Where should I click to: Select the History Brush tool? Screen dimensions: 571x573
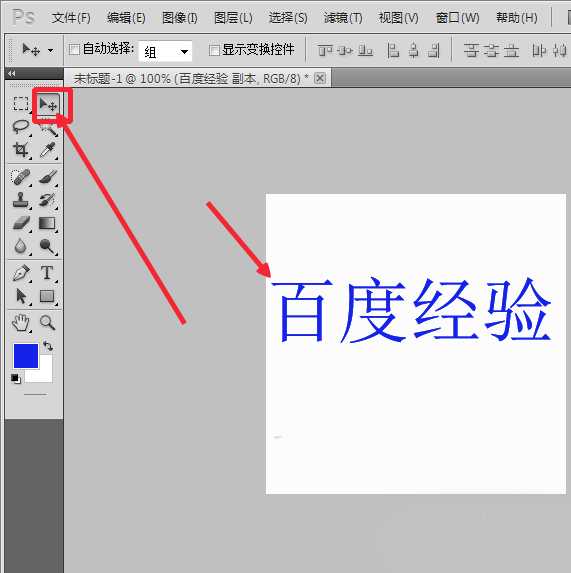click(x=48, y=200)
